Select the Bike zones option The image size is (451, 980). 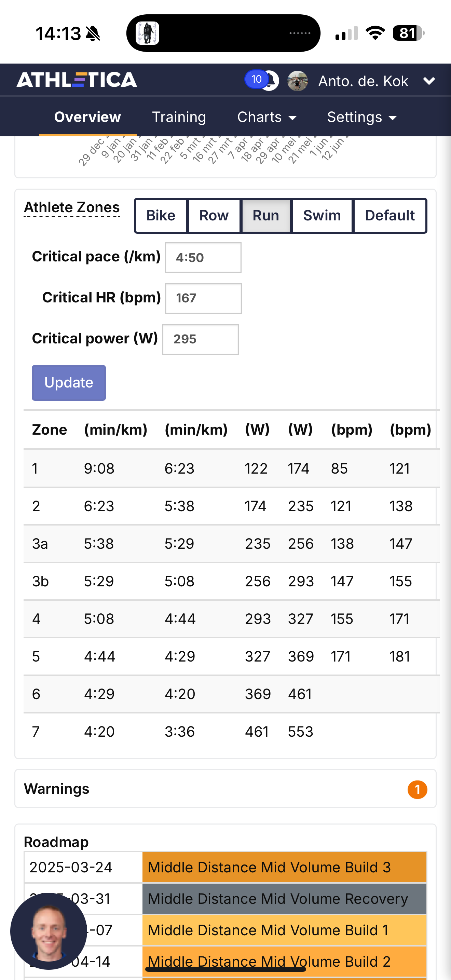[161, 215]
